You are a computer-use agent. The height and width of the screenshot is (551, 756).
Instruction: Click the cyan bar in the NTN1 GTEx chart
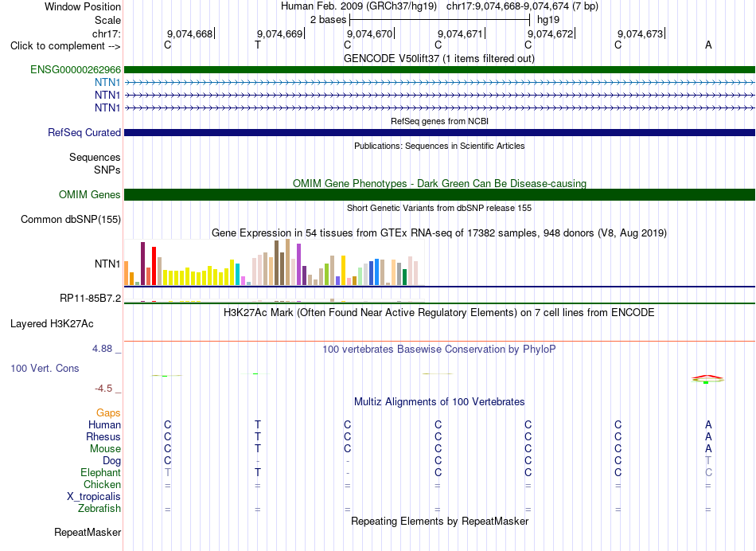click(237, 275)
